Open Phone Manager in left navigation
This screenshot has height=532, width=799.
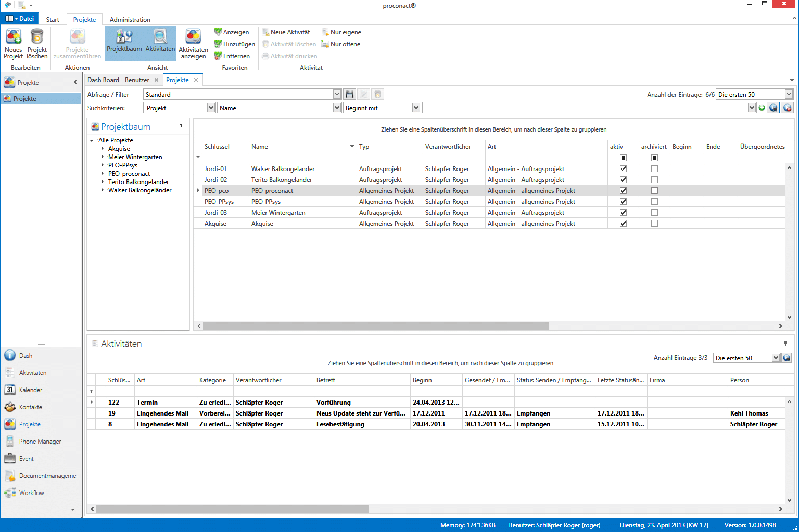pos(41,442)
